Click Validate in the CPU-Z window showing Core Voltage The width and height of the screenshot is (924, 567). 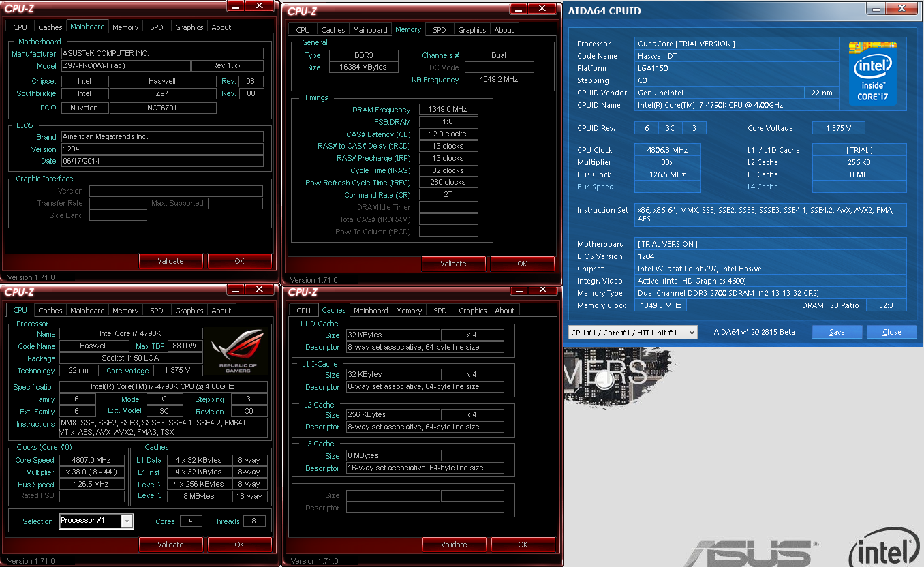pyautogui.click(x=170, y=545)
